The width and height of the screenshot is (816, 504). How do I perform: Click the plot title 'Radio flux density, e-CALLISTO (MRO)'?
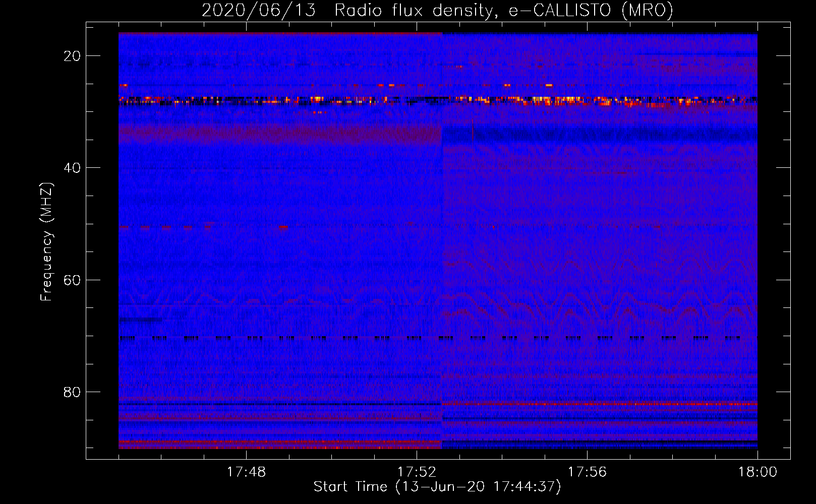point(504,10)
